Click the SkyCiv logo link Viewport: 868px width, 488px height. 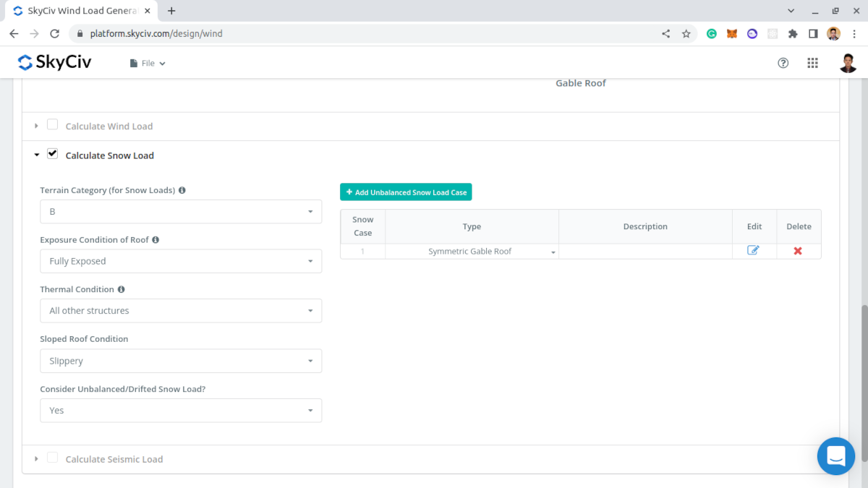(55, 63)
